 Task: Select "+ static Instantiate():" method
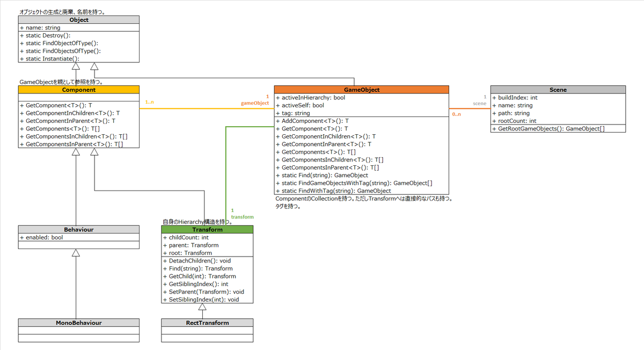(49, 59)
